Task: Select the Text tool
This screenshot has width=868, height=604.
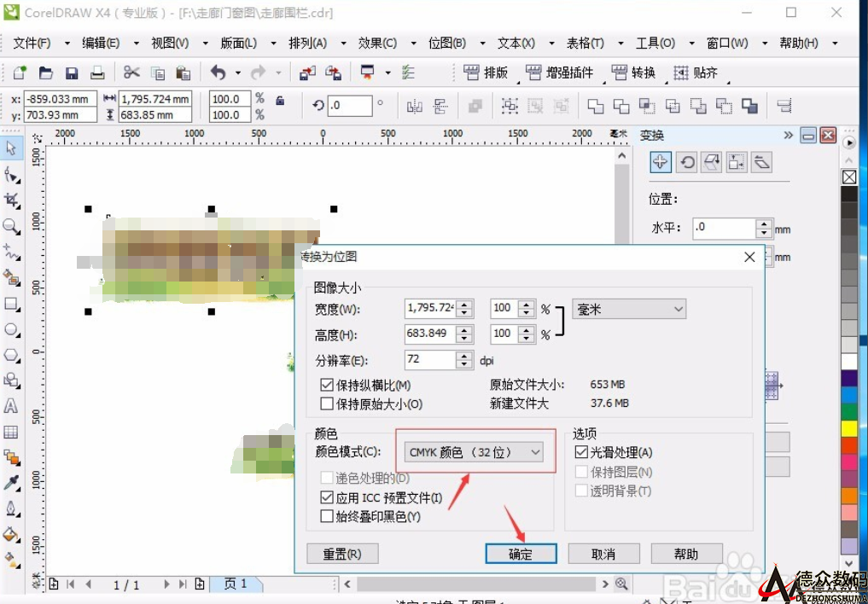Action: [11, 407]
